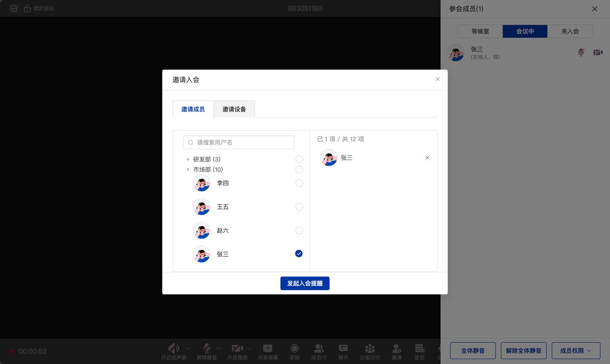Open the share screen icon
This screenshot has height=364, width=610.
268,348
